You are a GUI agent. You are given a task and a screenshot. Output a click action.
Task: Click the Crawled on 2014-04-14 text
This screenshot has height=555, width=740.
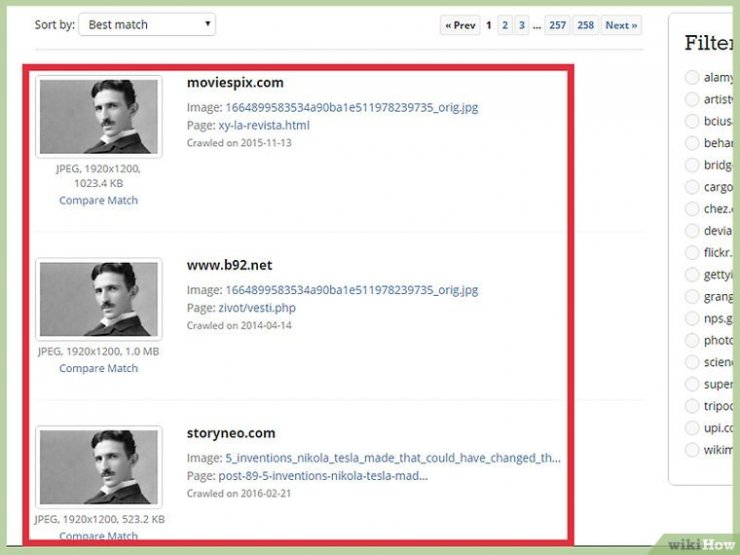(239, 326)
